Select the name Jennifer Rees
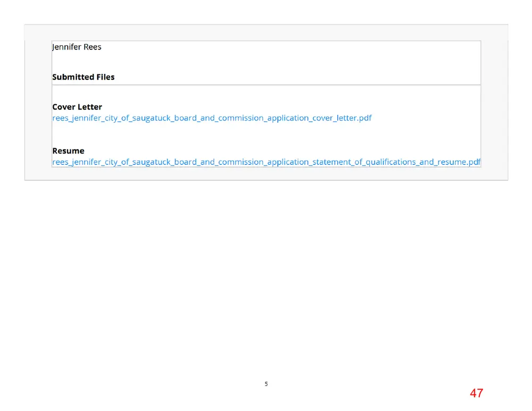532x411 pixels. pos(77,47)
